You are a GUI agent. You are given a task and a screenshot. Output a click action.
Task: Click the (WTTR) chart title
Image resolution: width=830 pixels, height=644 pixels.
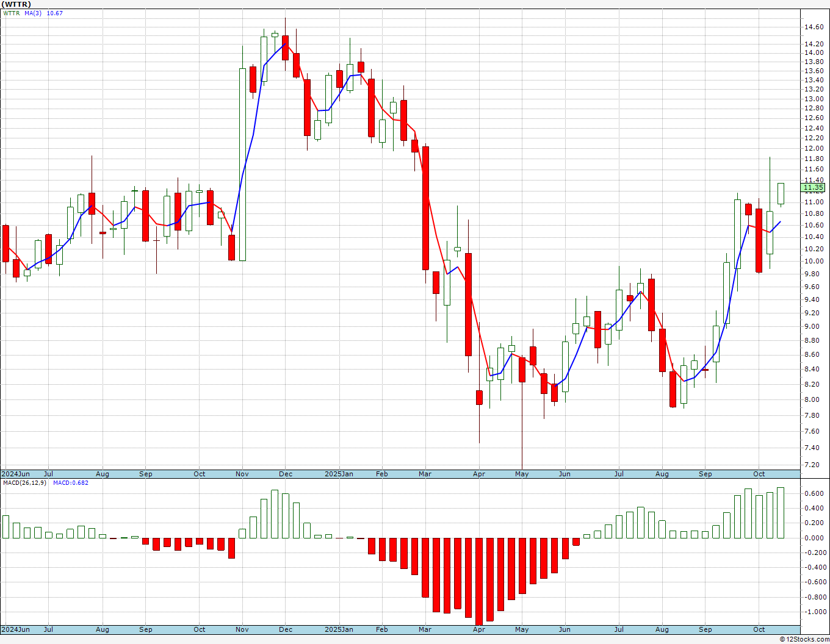point(16,4)
